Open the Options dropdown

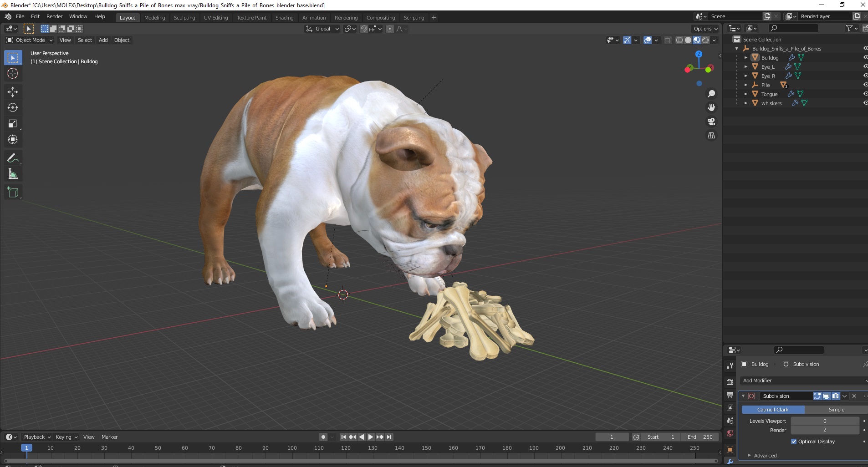pyautogui.click(x=705, y=29)
